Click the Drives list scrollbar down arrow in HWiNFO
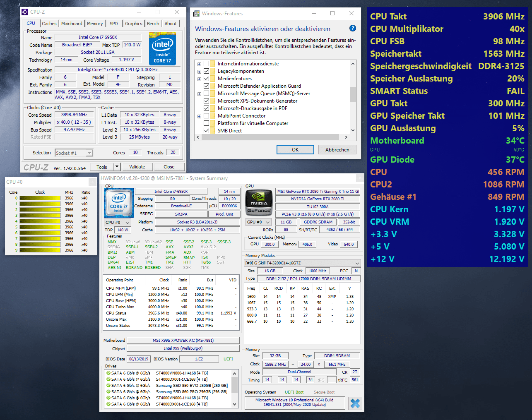The width and height of the screenshot is (532, 420). [235, 404]
